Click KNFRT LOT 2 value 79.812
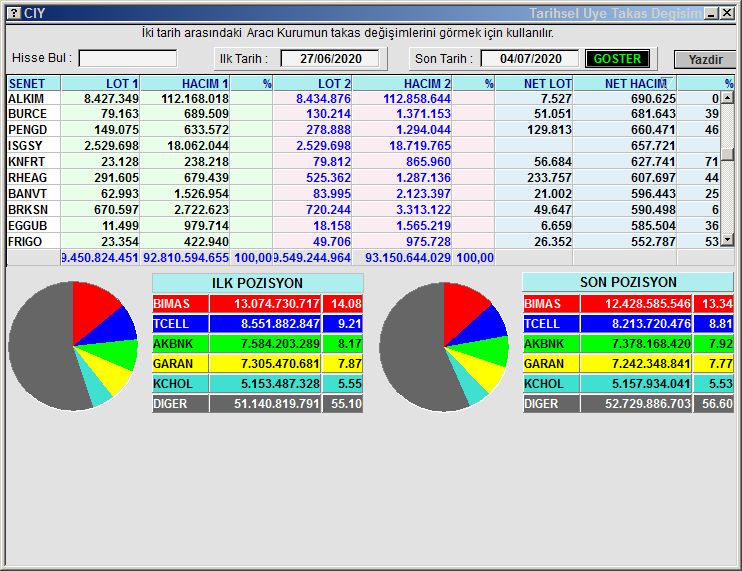 (x=332, y=162)
